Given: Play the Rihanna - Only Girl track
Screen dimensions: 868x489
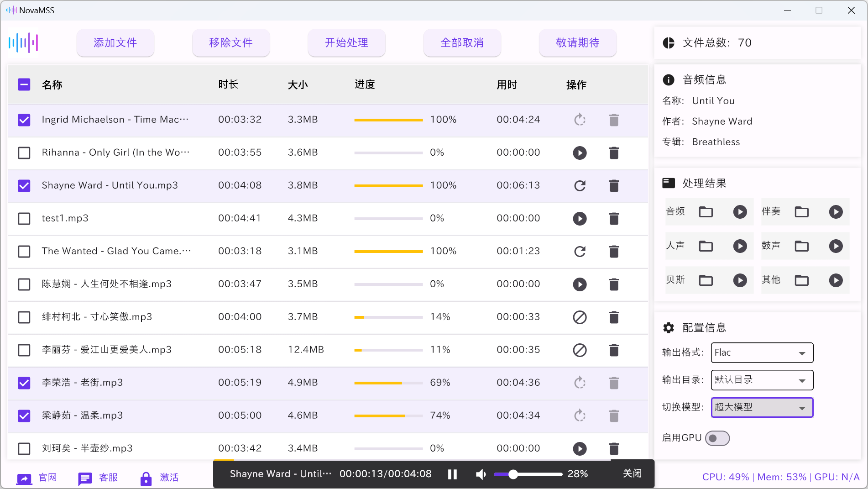Looking at the screenshot, I should click(580, 153).
